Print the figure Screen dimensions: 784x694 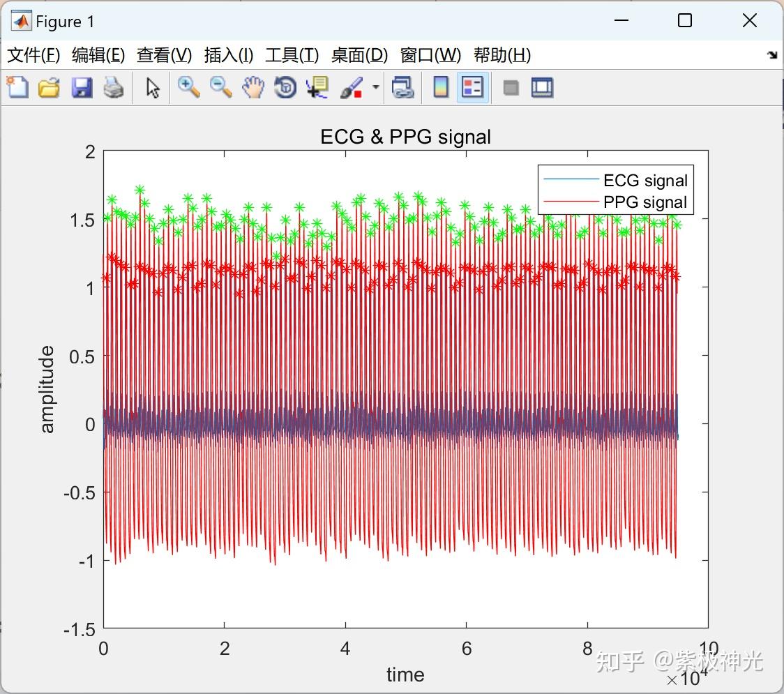(x=114, y=87)
